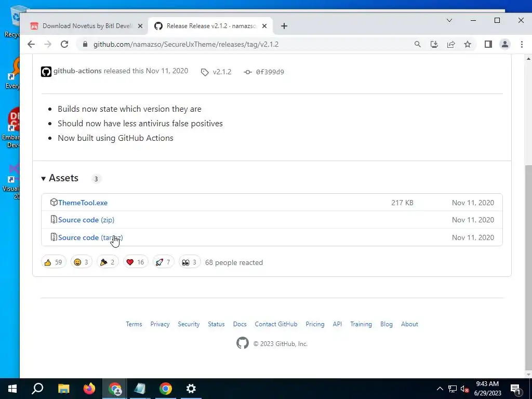Viewport: 532px width, 399px height.
Task: Download ThemeTool.exe
Action: (83, 203)
